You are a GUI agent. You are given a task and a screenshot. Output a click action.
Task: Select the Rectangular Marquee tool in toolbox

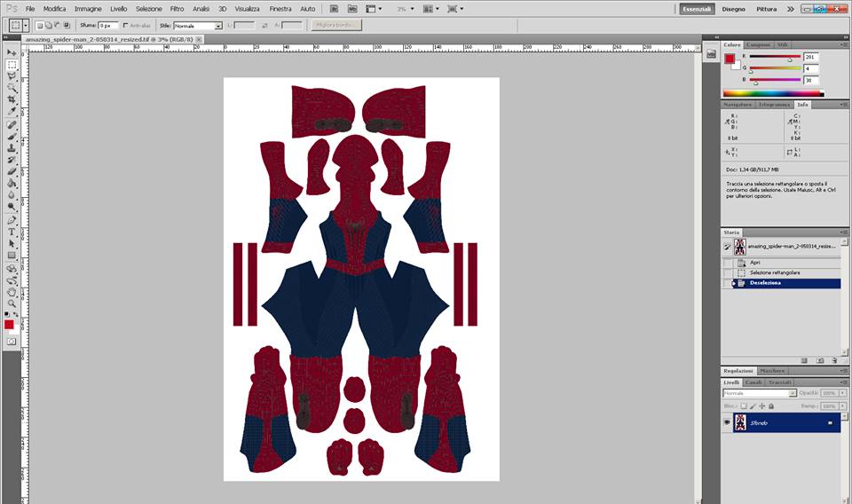coord(12,65)
